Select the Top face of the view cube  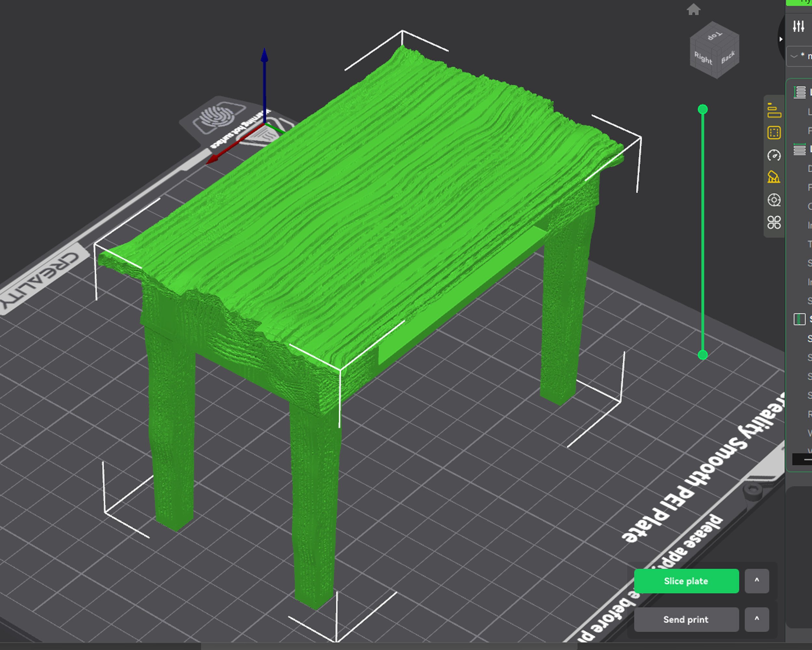pos(715,36)
